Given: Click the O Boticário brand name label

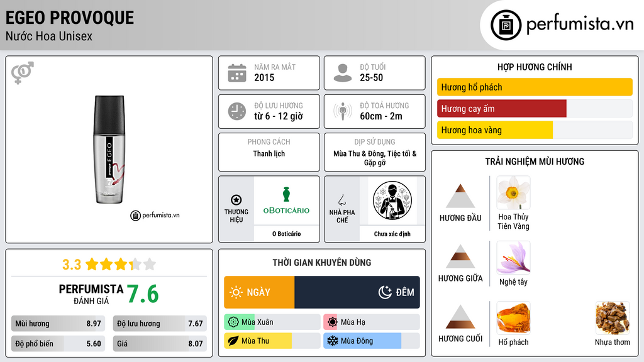Looking at the screenshot, I should (286, 234).
